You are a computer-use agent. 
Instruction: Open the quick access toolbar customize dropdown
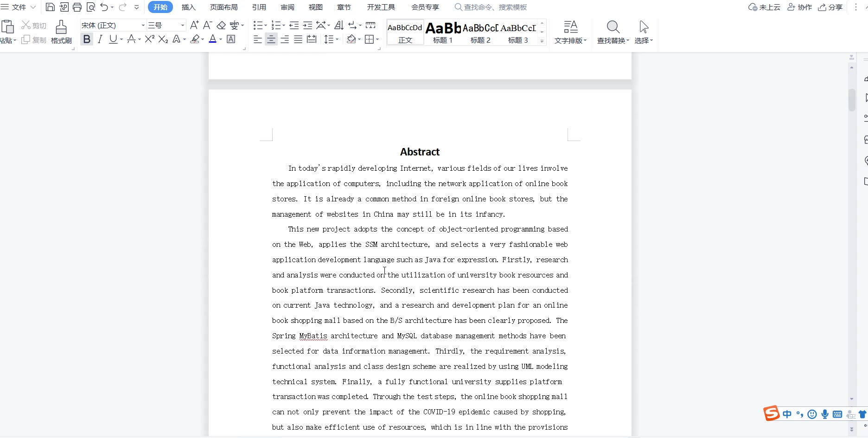tap(136, 7)
